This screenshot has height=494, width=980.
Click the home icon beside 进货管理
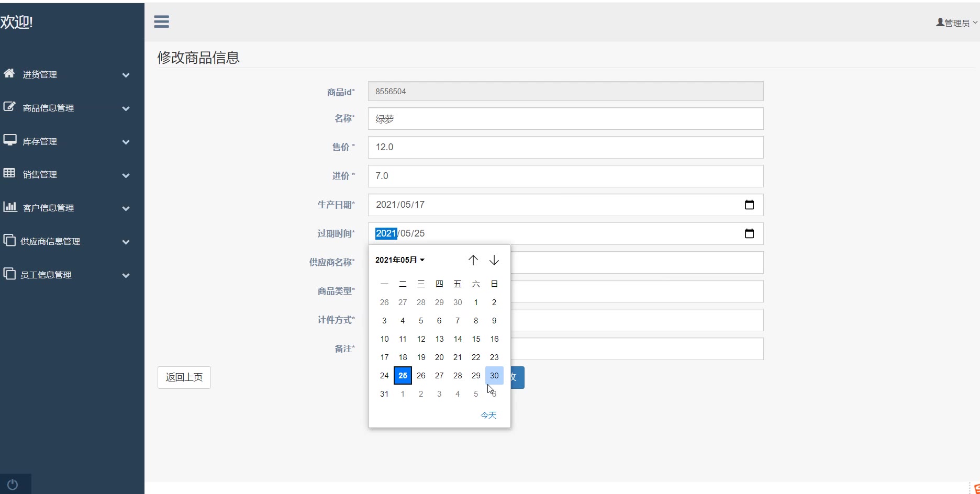pos(9,73)
